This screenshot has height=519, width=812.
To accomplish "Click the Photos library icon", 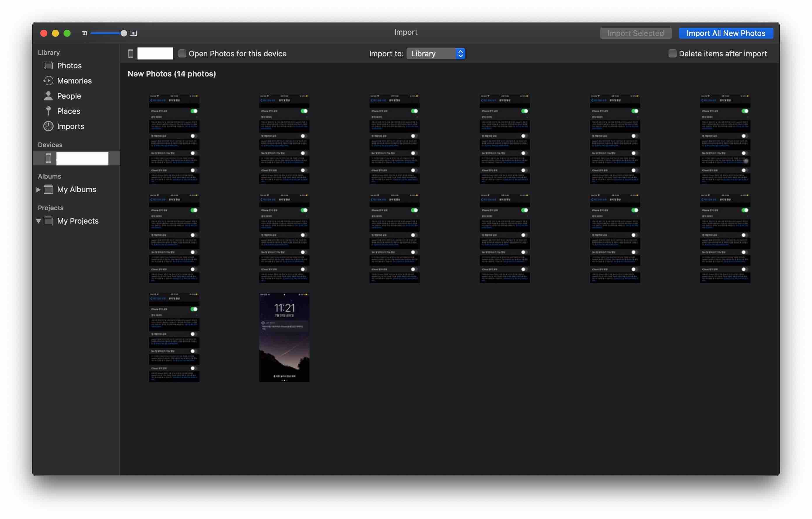I will [48, 65].
